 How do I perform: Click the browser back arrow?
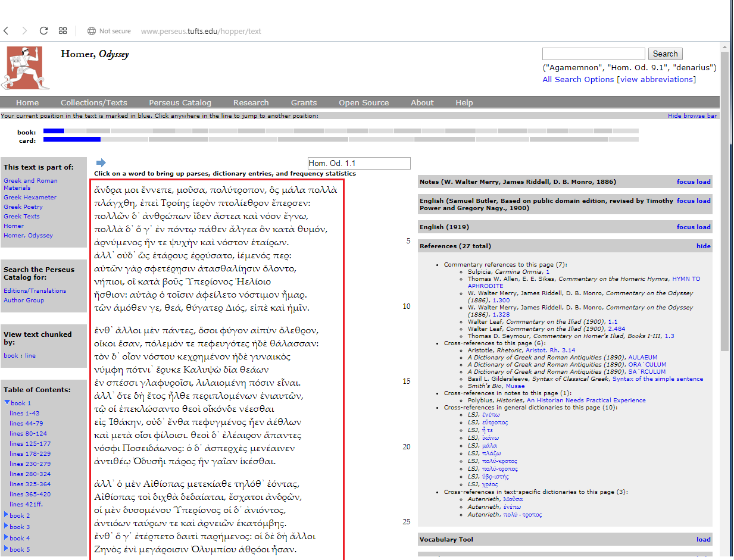(6, 31)
